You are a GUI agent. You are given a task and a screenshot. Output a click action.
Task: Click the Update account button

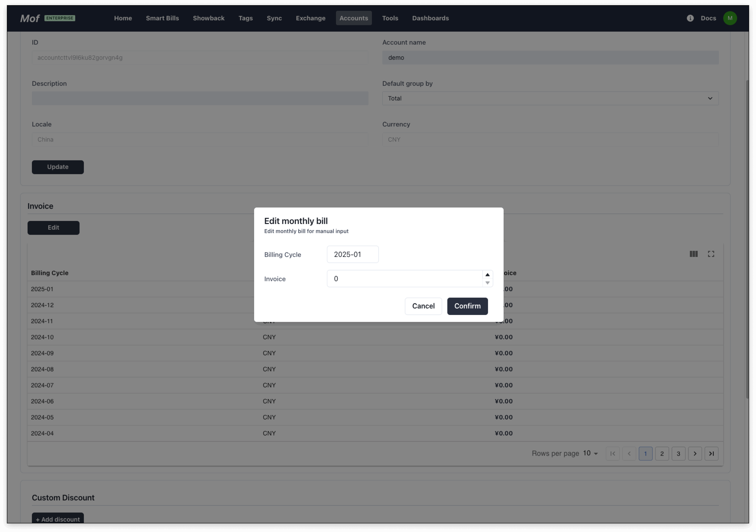pyautogui.click(x=58, y=167)
